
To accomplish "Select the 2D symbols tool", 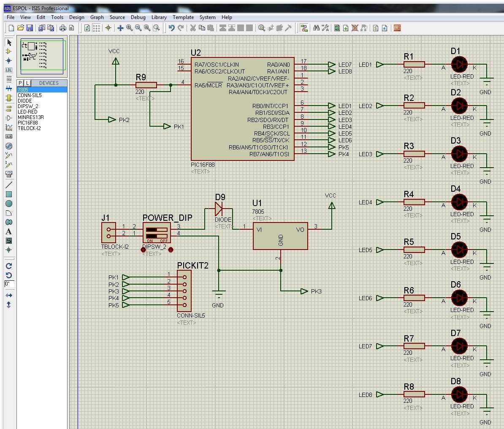I will (9, 241).
